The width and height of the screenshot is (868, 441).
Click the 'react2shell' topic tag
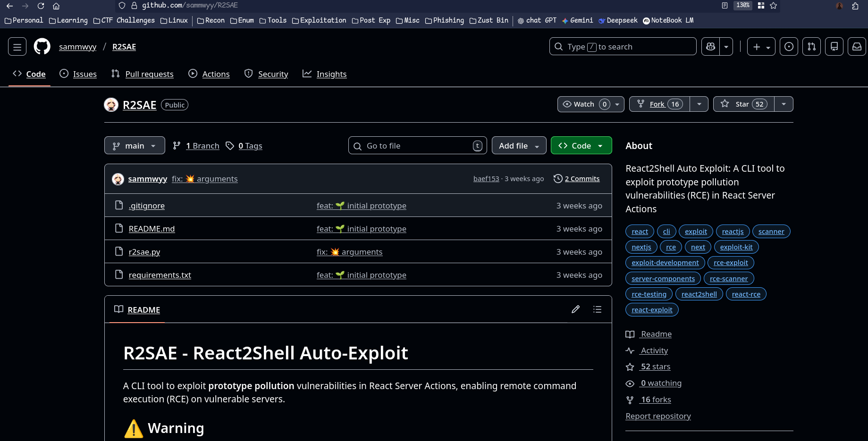click(699, 294)
